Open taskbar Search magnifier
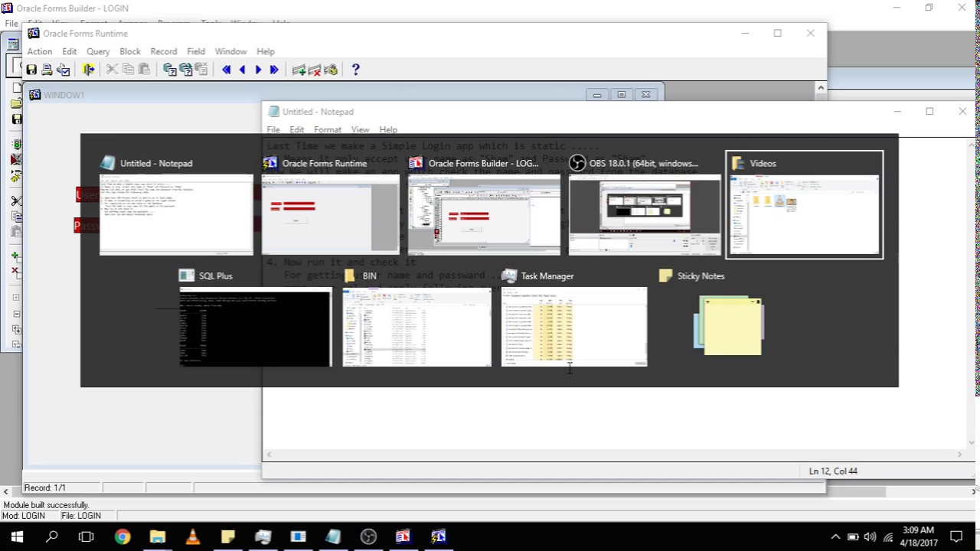The image size is (980, 551). click(x=52, y=536)
